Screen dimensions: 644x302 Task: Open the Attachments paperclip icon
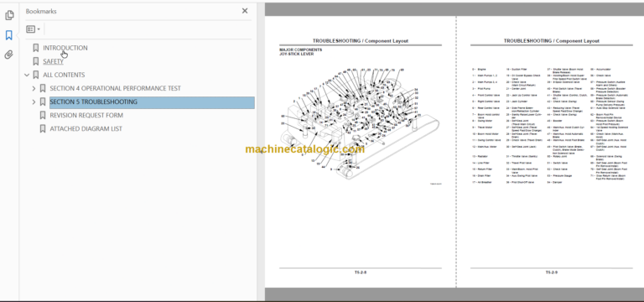[9, 55]
